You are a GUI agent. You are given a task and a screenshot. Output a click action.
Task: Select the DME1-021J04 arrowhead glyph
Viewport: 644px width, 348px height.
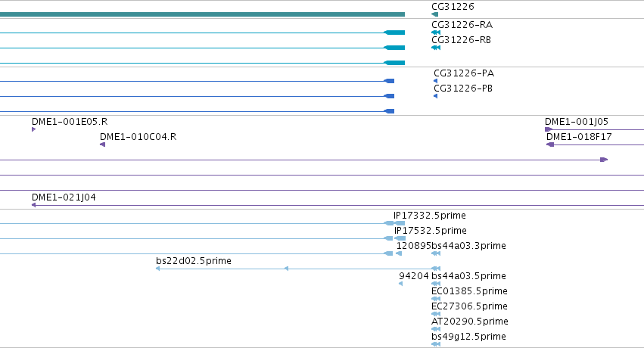click(34, 205)
